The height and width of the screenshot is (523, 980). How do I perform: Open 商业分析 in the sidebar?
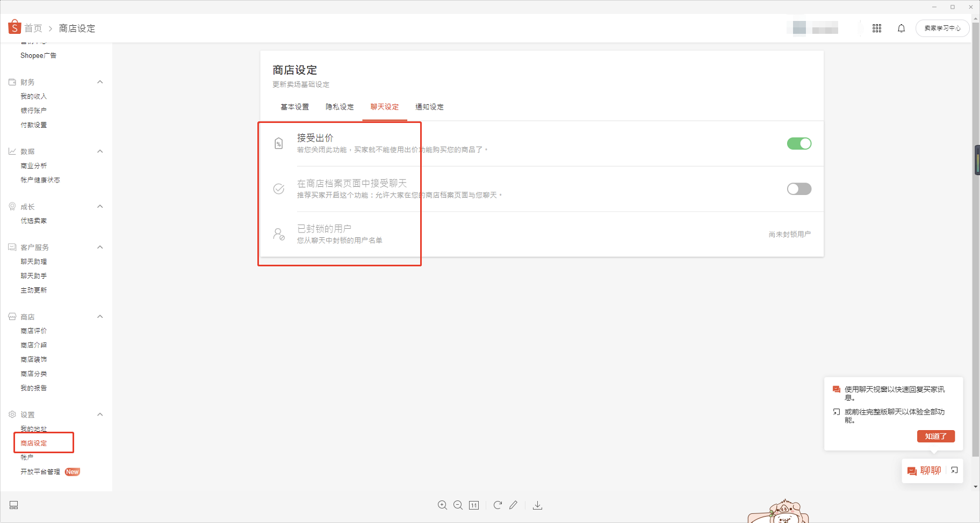33,165
